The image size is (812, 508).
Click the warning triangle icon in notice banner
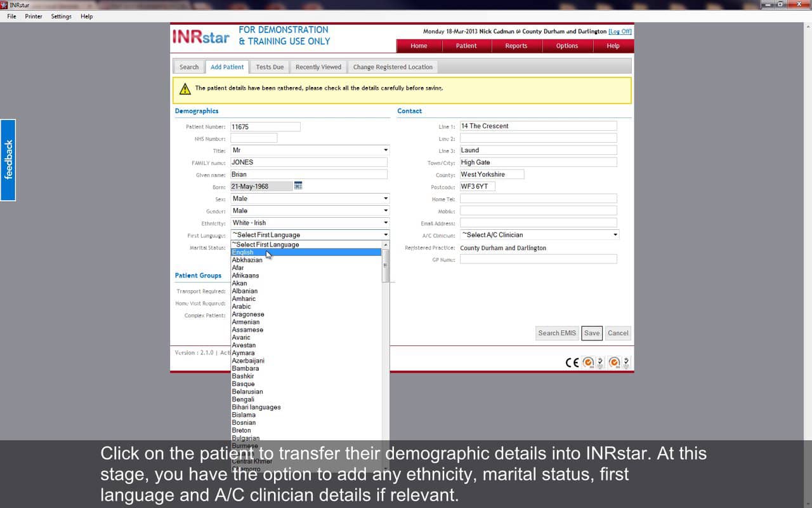click(185, 88)
